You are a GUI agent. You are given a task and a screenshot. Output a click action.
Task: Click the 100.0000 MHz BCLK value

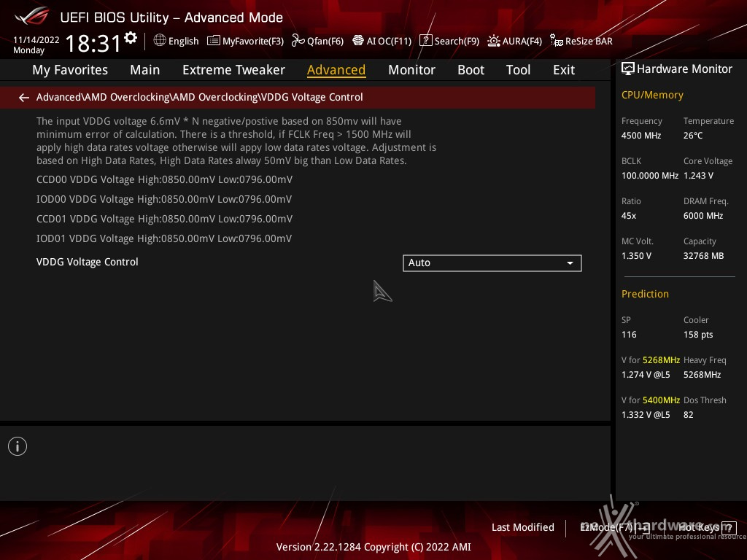coord(650,176)
